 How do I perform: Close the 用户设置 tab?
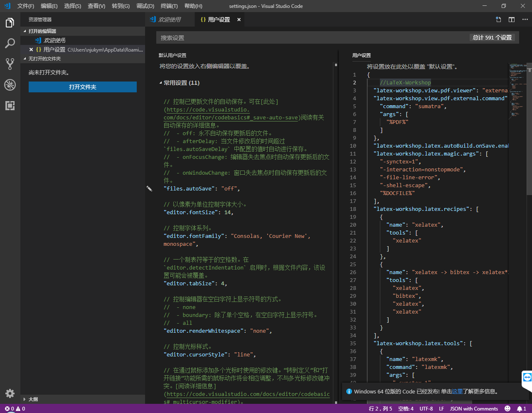(239, 20)
